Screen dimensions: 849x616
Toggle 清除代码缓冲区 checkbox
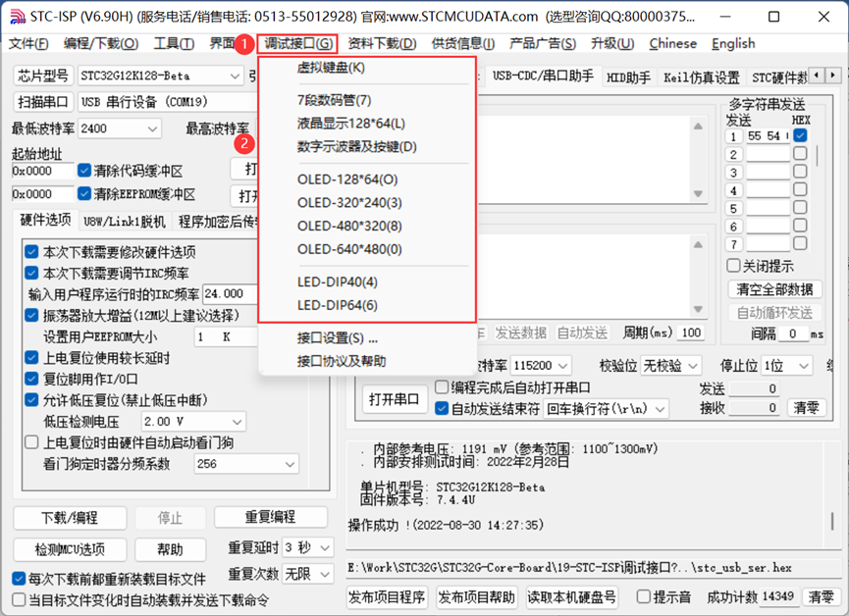84,171
